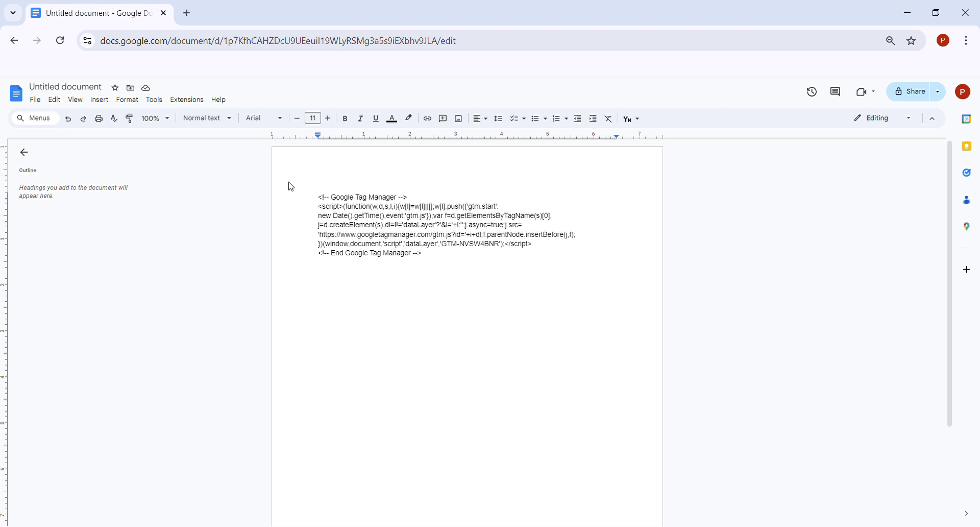Image resolution: width=980 pixels, height=527 pixels.
Task: Close the document outline panel
Action: 24,153
